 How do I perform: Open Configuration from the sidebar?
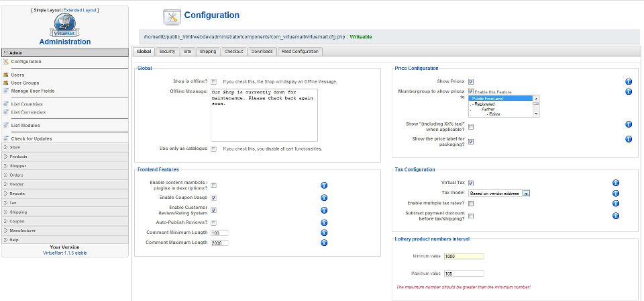coord(25,62)
